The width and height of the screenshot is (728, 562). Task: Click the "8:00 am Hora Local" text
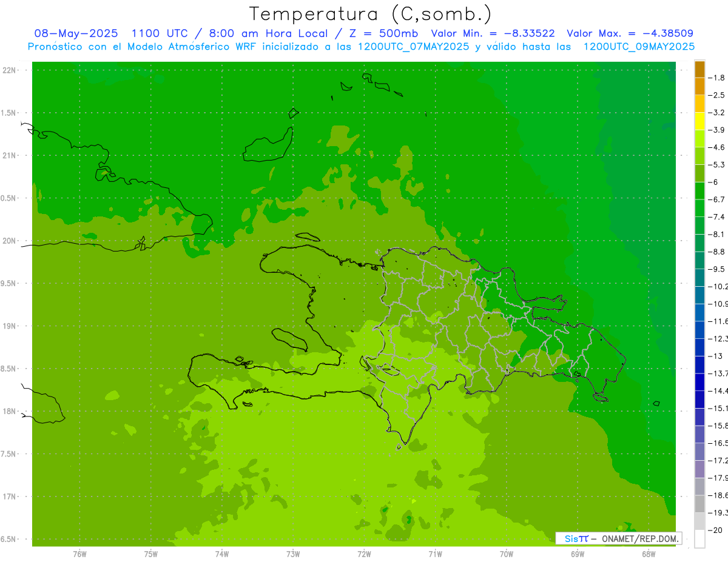click(269, 33)
